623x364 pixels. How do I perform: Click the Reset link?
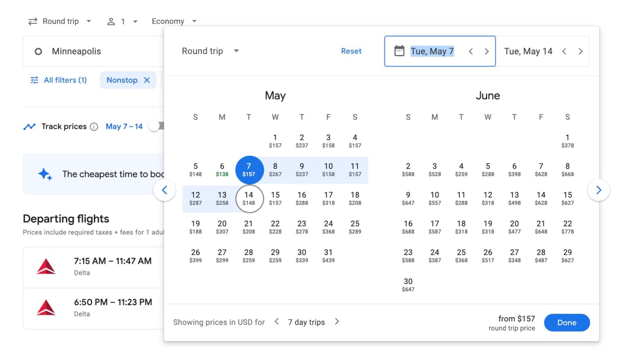351,51
